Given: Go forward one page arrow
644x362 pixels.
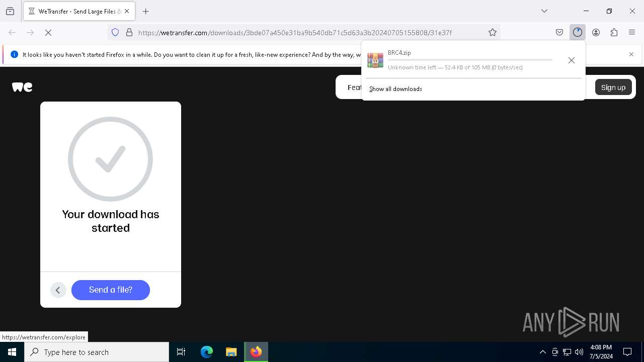Looking at the screenshot, I should pos(30,32).
